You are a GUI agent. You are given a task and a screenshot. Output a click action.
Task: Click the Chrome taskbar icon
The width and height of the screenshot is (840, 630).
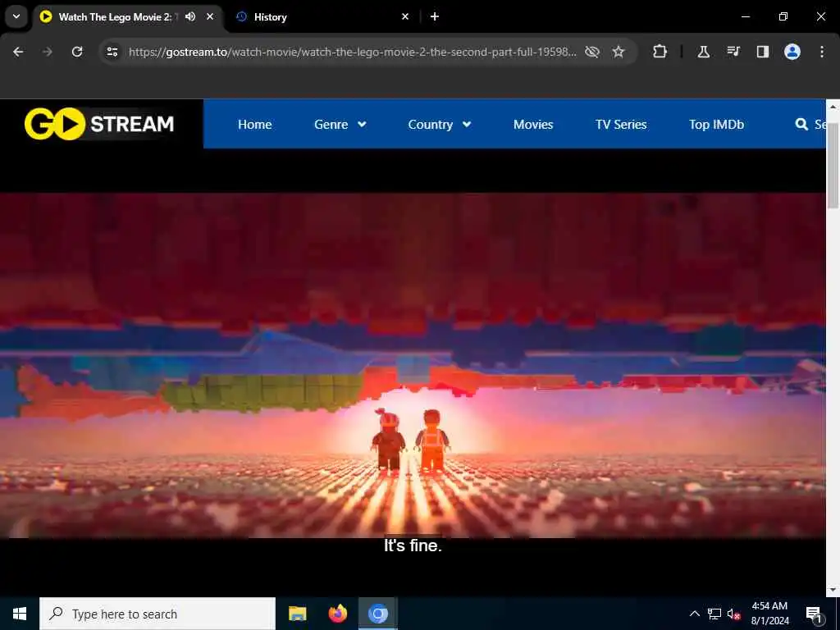click(x=377, y=614)
